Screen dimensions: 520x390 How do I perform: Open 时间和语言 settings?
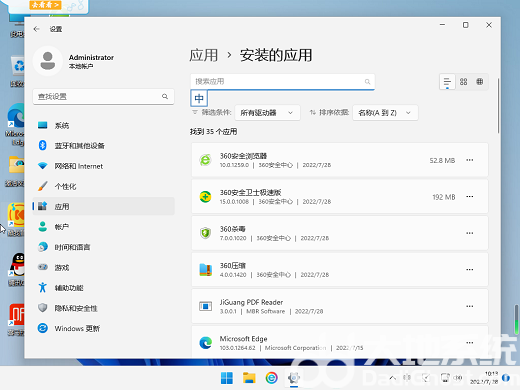104,247
